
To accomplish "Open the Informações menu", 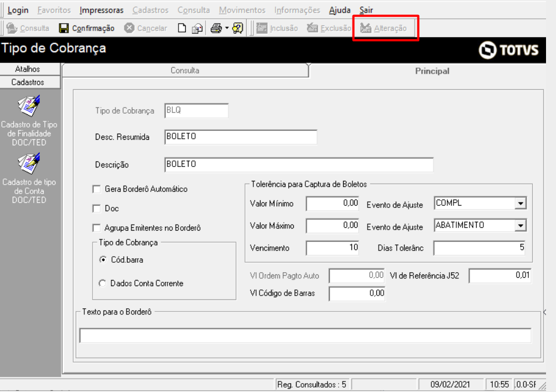I will tap(297, 10).
